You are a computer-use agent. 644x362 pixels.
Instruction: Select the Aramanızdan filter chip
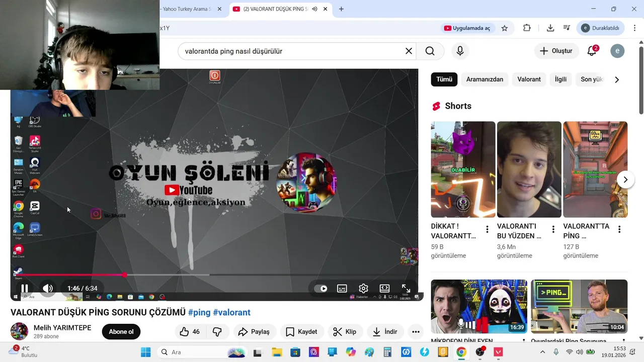point(485,79)
